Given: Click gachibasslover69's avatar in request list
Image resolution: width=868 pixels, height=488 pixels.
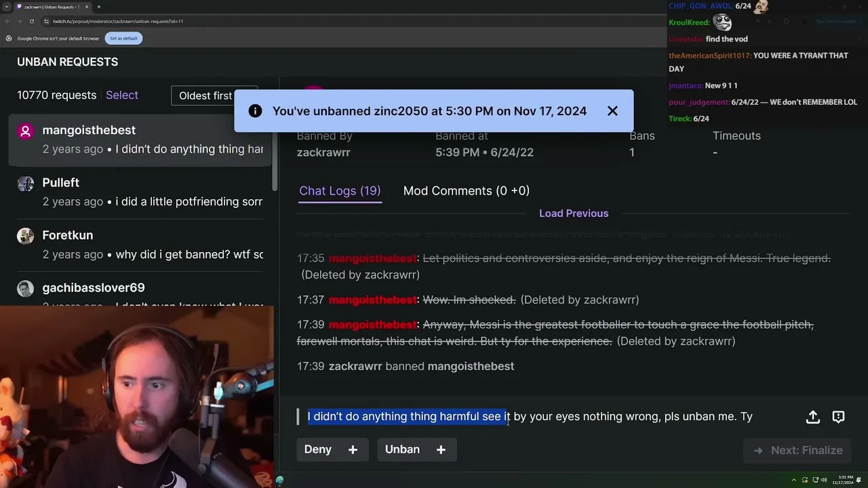Looking at the screenshot, I should tap(25, 289).
